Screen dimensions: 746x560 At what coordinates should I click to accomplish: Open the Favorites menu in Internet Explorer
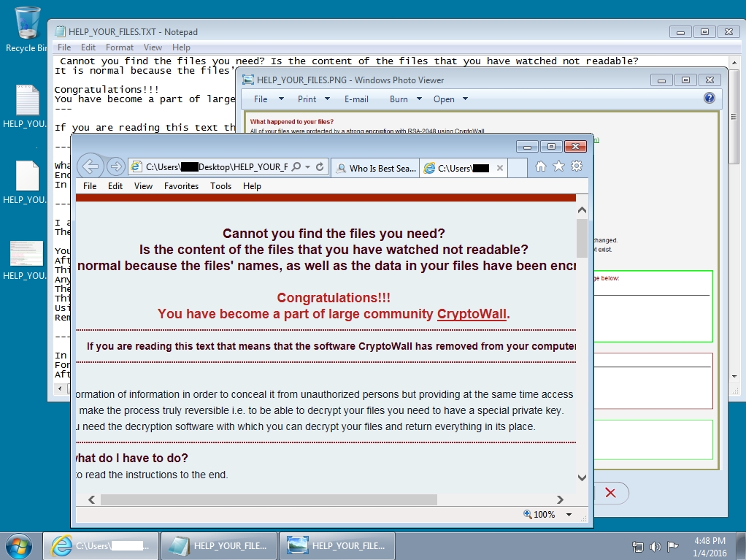point(181,186)
